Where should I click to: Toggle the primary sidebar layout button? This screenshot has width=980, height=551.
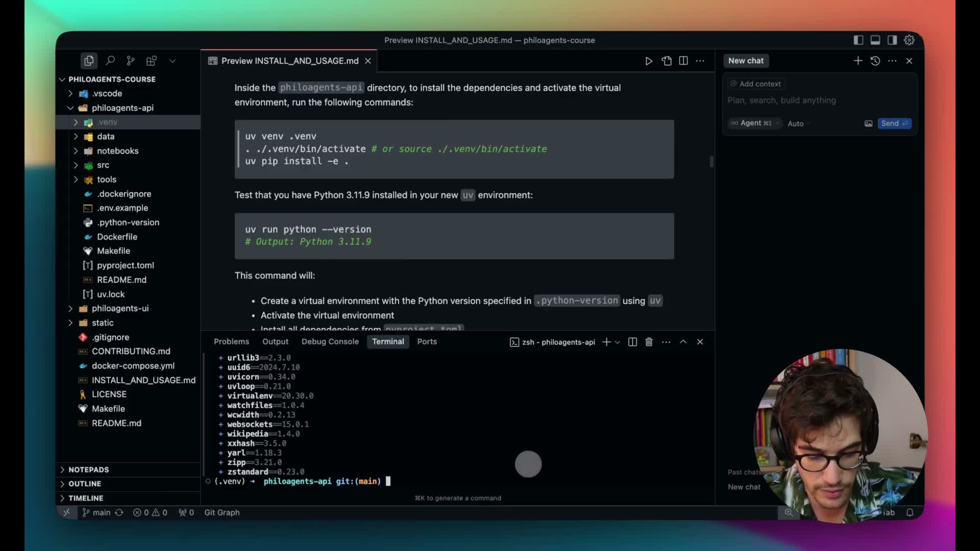(858, 40)
